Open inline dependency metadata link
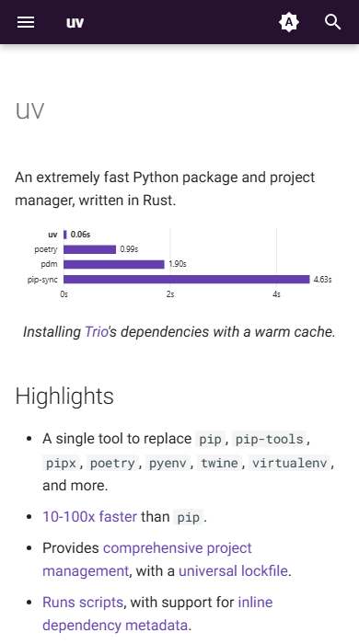359x644 pixels. click(x=157, y=614)
